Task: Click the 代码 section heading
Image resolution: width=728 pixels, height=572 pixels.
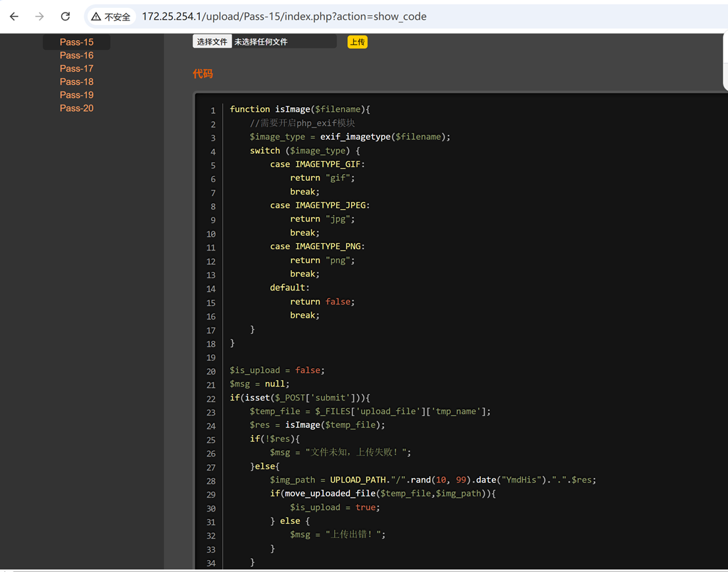Action: click(x=203, y=74)
